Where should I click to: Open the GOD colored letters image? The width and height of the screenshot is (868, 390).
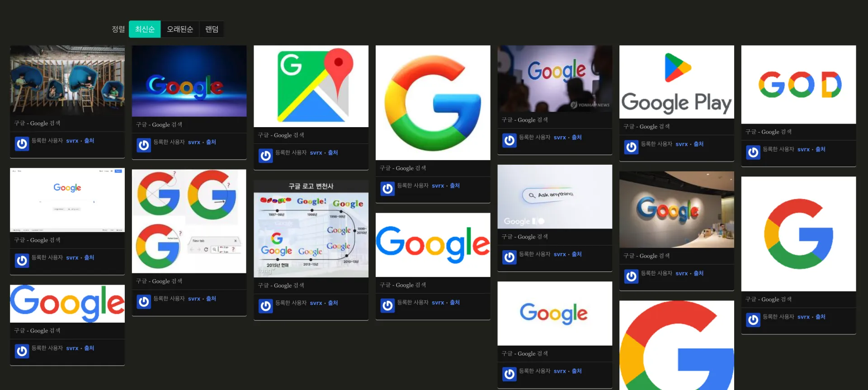(x=798, y=85)
